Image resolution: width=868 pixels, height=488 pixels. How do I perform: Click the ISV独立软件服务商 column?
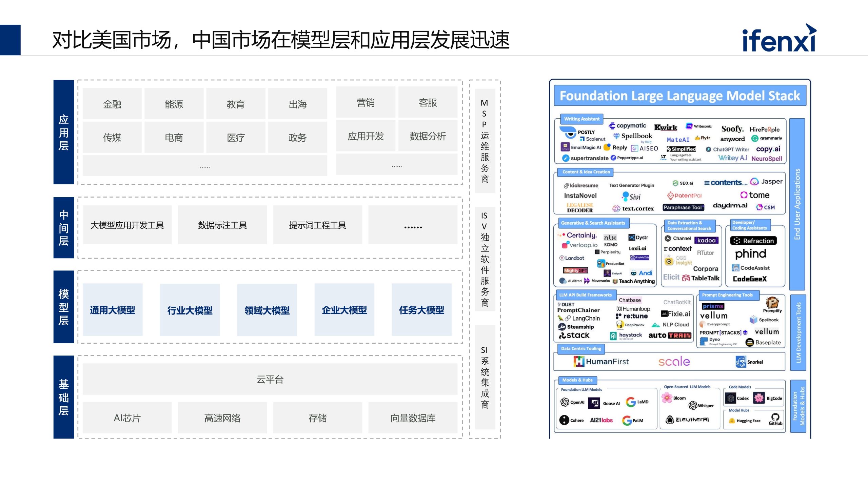pos(485,259)
